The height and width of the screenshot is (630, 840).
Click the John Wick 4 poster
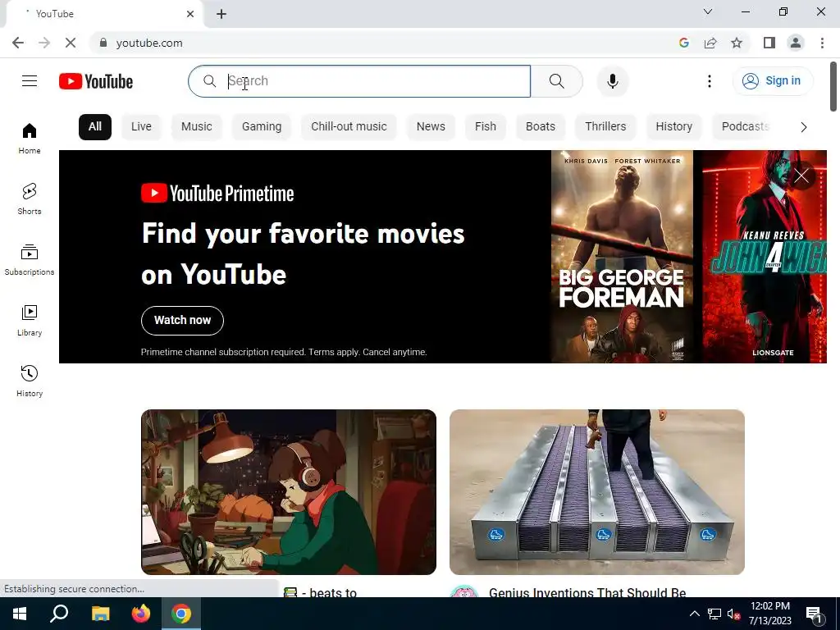point(764,257)
